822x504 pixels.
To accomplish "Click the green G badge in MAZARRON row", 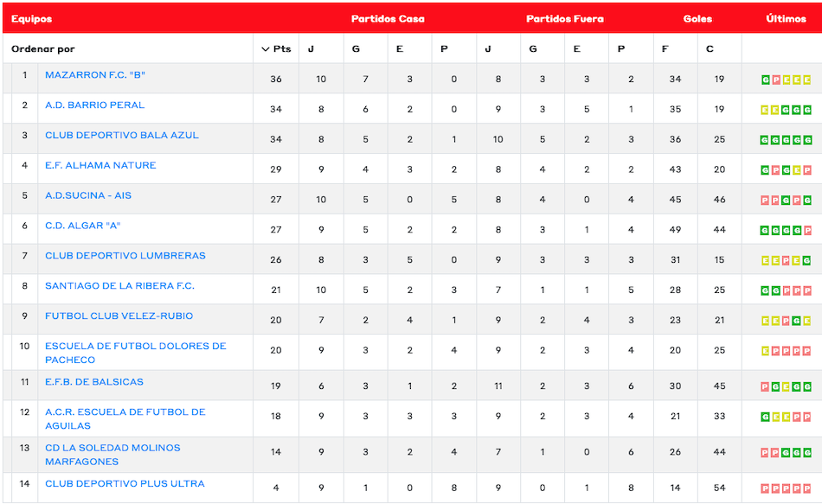I will tap(766, 80).
